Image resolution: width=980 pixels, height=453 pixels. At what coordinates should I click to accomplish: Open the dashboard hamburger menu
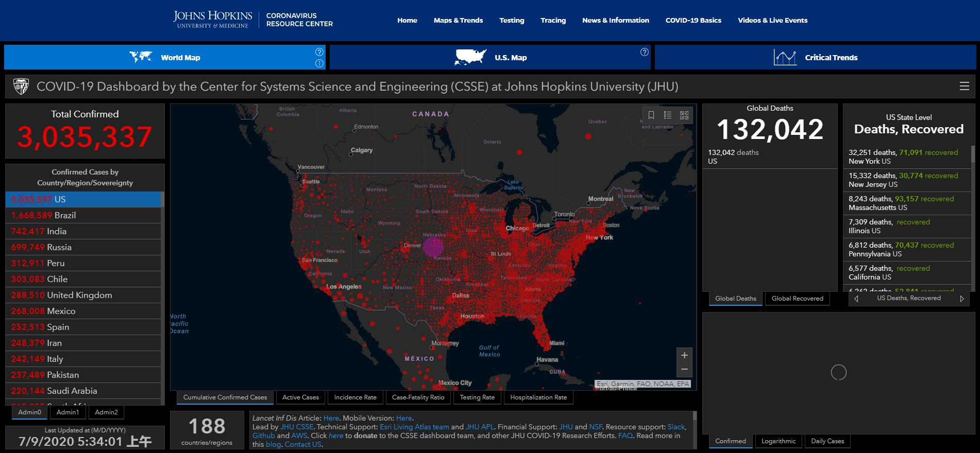coord(964,86)
